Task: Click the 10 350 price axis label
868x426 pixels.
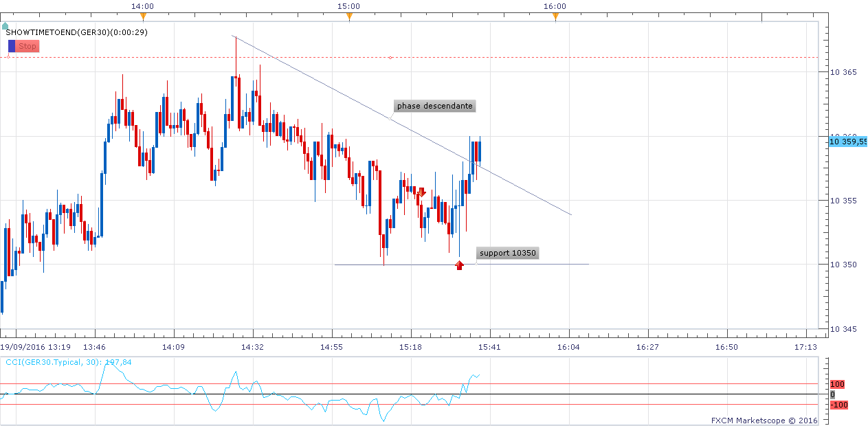Action: pos(844,265)
